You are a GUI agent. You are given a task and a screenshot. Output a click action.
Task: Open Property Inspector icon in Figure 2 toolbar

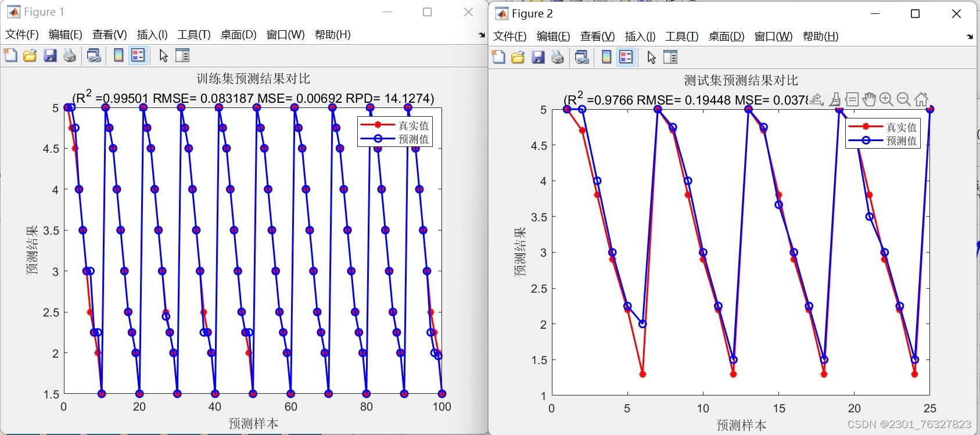click(x=670, y=57)
